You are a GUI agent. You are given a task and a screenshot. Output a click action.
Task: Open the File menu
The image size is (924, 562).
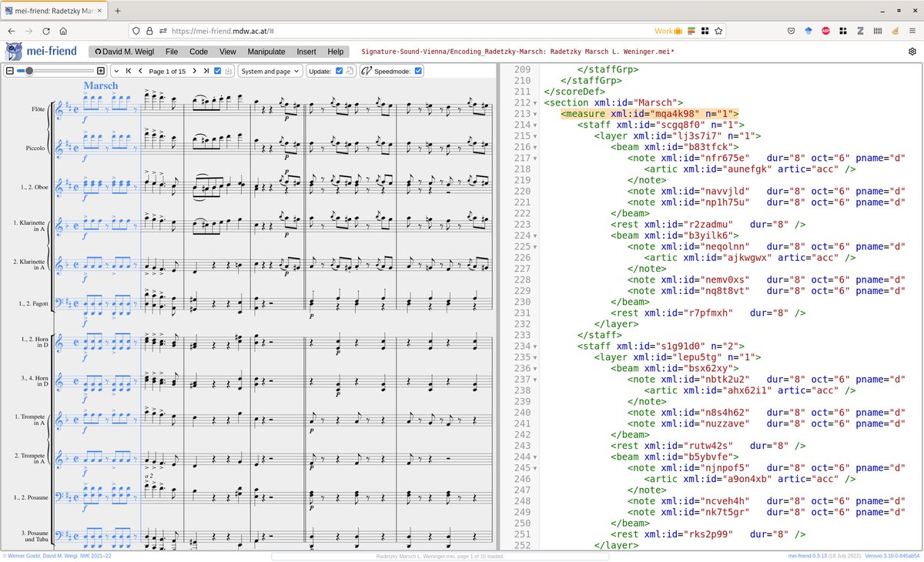(x=172, y=52)
